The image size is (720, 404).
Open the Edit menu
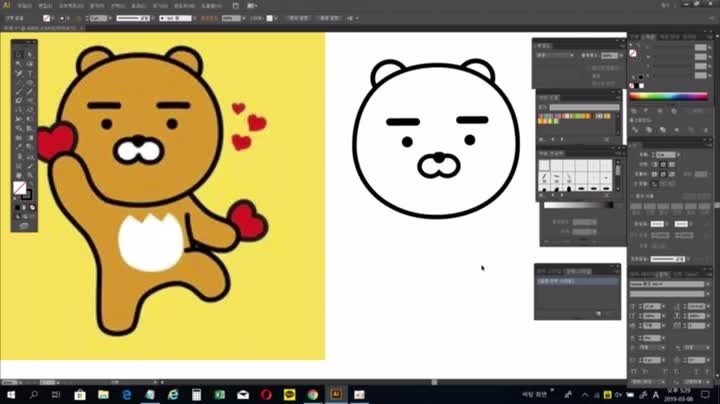(45, 6)
